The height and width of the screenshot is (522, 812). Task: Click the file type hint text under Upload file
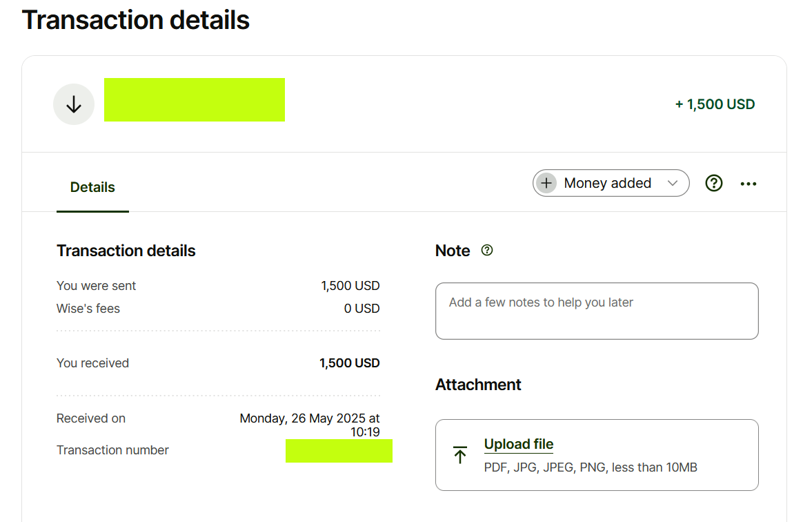point(591,467)
